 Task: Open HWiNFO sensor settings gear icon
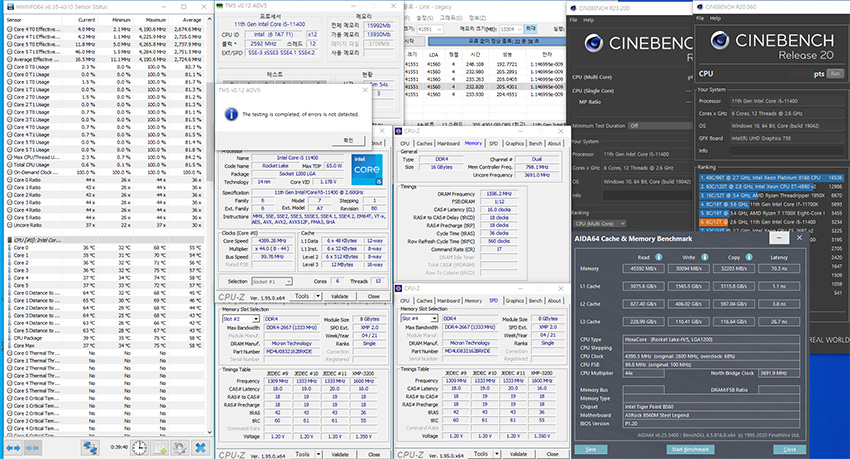[179, 448]
